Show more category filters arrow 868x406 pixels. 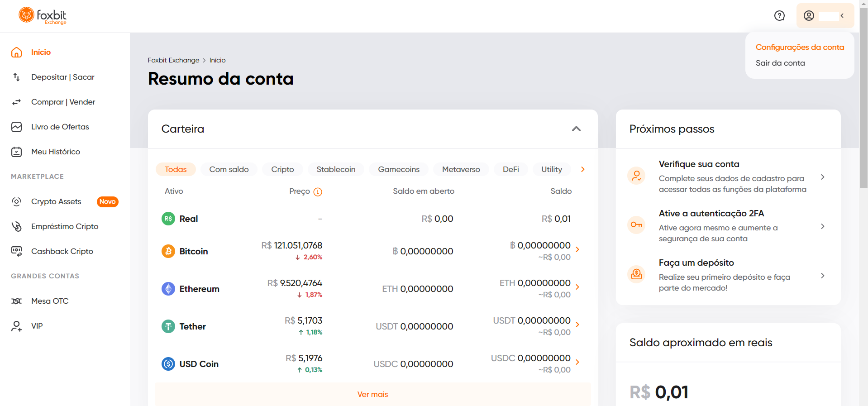pos(583,169)
